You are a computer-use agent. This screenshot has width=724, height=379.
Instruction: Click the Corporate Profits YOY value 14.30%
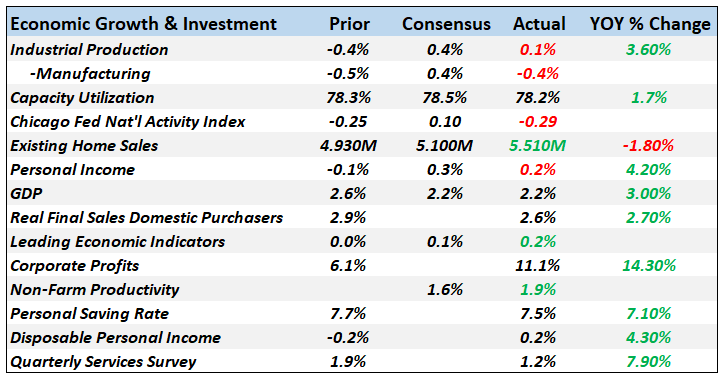pos(649,266)
